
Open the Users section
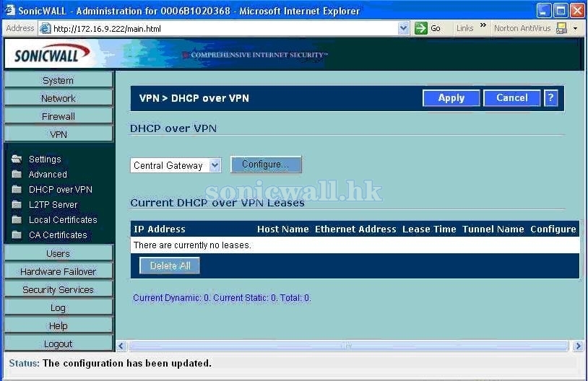58,253
